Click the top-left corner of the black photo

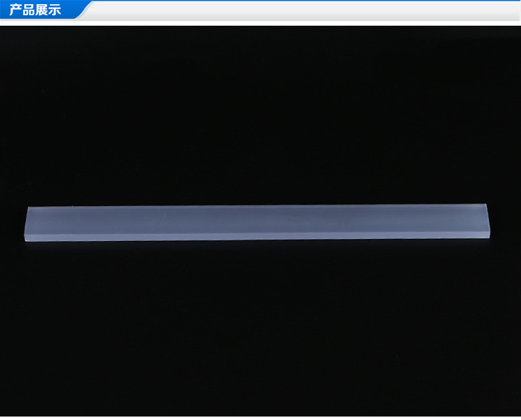click(x=3, y=29)
